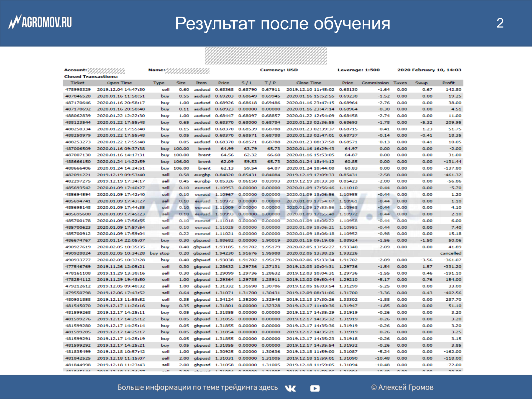Click the VK social network icon
Screen dimensions: 532x399
[x=290, y=388]
